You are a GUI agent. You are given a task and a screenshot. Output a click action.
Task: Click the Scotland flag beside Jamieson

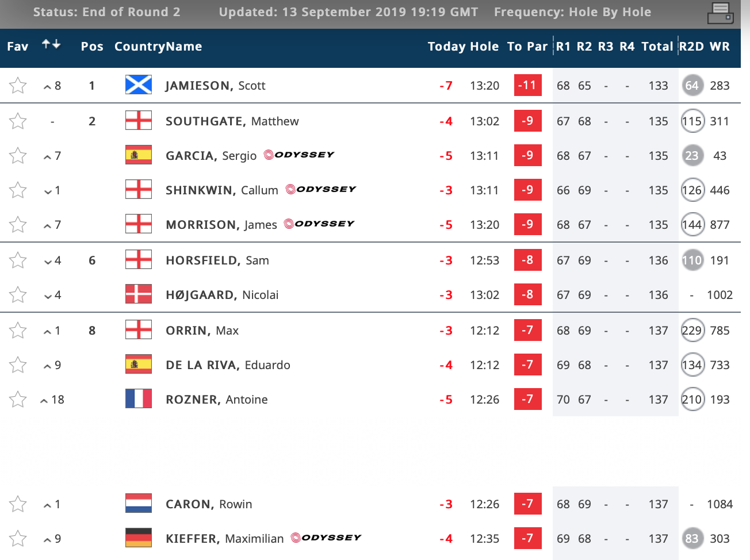pos(139,85)
